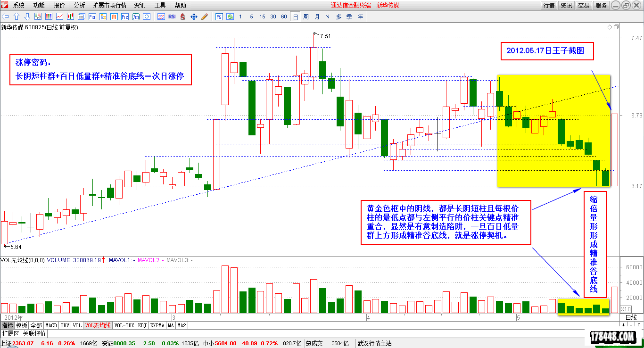The image size is (644, 348).
Task: Select the 60-minute period
Action: [x=284, y=17]
